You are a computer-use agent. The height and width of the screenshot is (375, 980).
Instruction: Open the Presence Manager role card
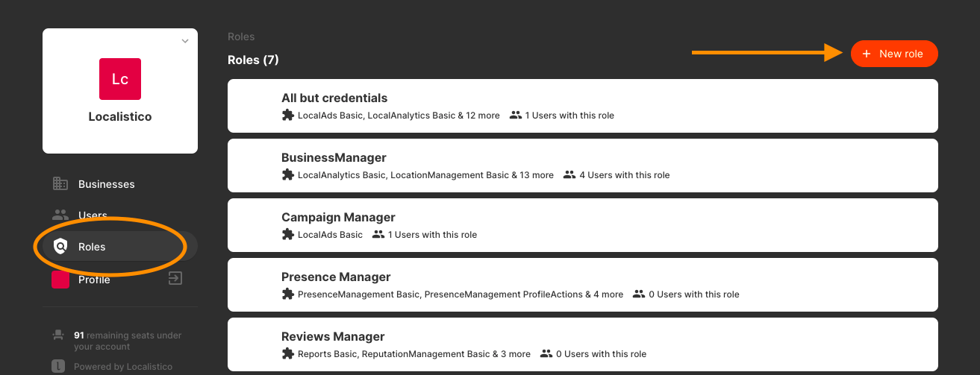point(583,285)
